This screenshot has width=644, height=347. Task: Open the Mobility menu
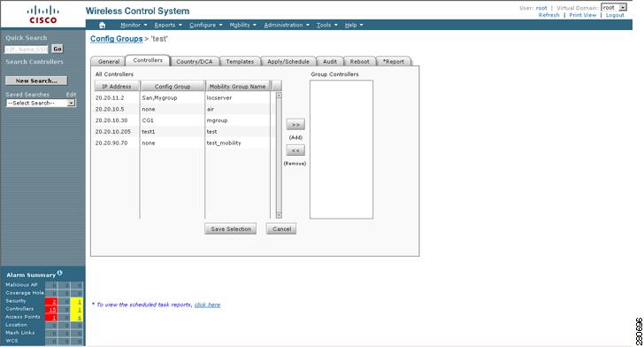pyautogui.click(x=242, y=25)
